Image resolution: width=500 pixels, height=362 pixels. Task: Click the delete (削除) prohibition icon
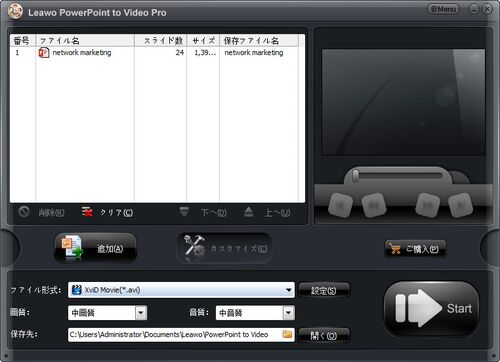[x=24, y=212]
